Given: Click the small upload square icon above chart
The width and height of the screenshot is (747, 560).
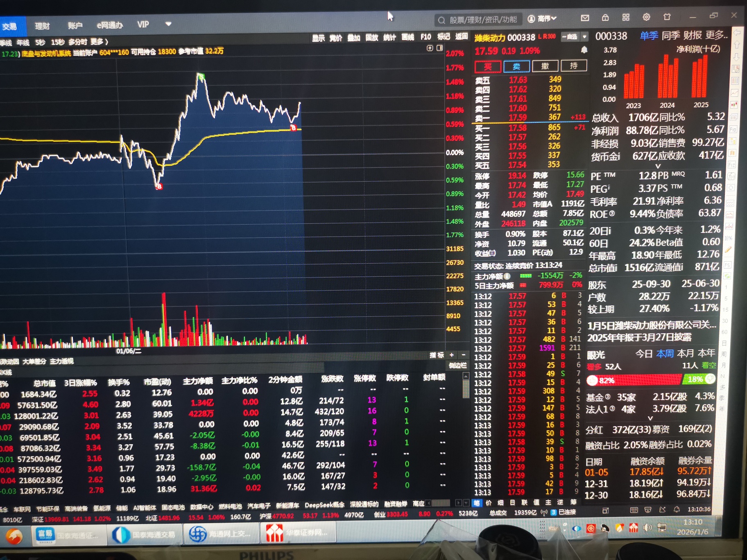Looking at the screenshot, I should [x=430, y=48].
